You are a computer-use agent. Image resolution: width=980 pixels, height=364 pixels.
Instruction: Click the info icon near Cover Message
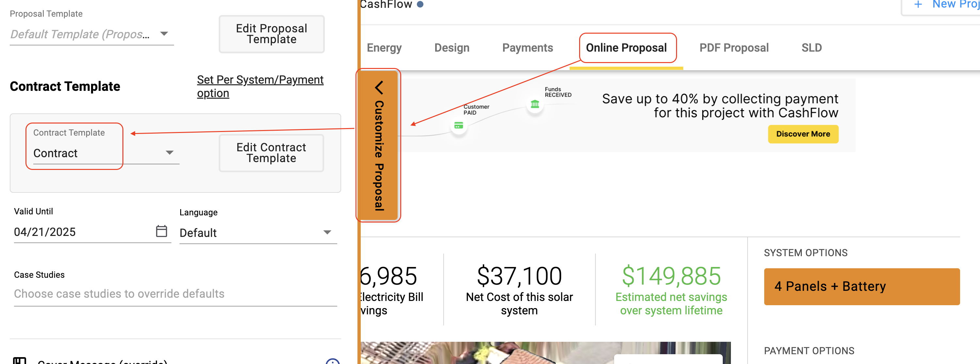point(333,361)
